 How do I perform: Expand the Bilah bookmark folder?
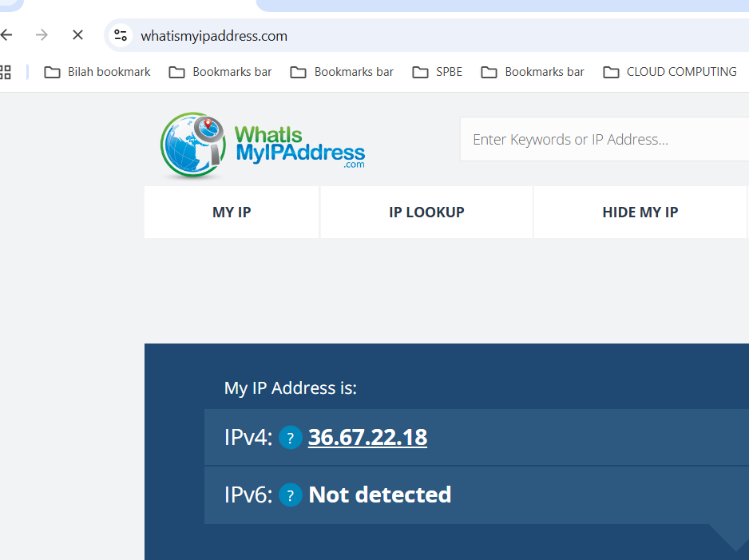pos(97,72)
